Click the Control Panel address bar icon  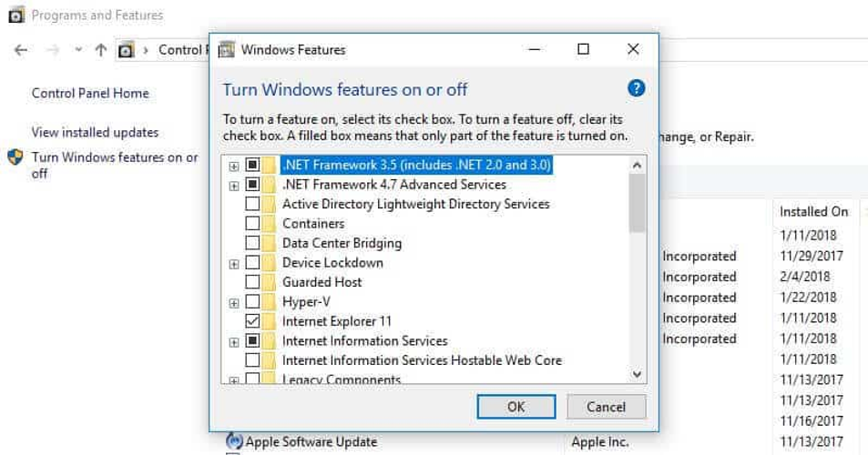click(127, 50)
